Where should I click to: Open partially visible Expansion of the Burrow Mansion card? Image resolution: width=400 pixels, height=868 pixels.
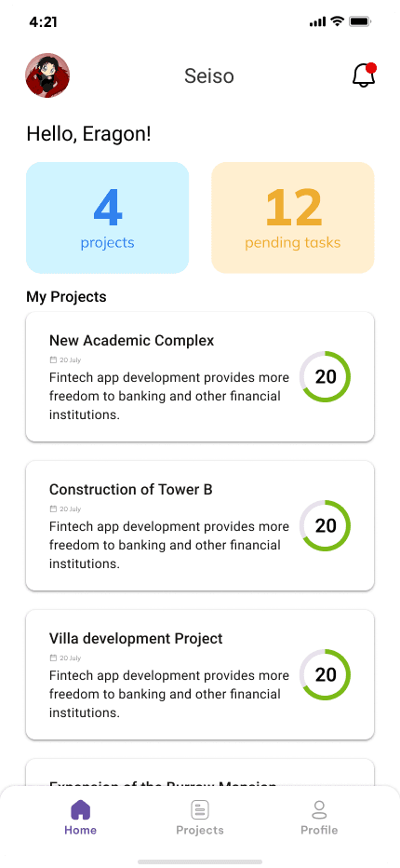[x=200, y=773]
